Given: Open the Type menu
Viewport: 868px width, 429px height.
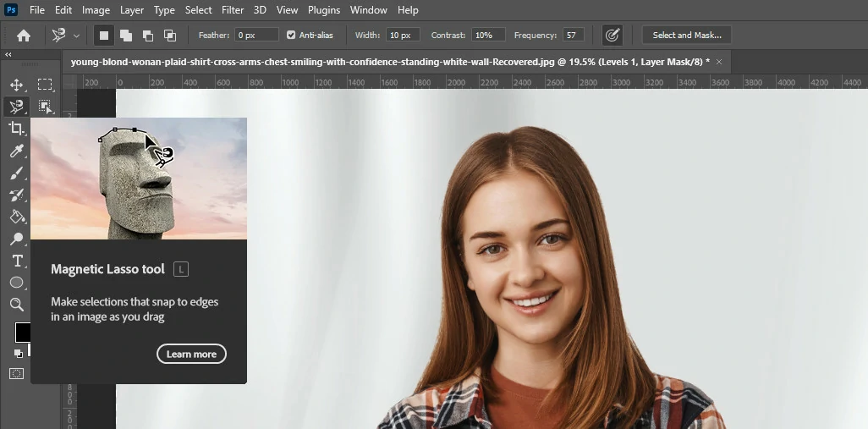Looking at the screenshot, I should click(x=164, y=10).
